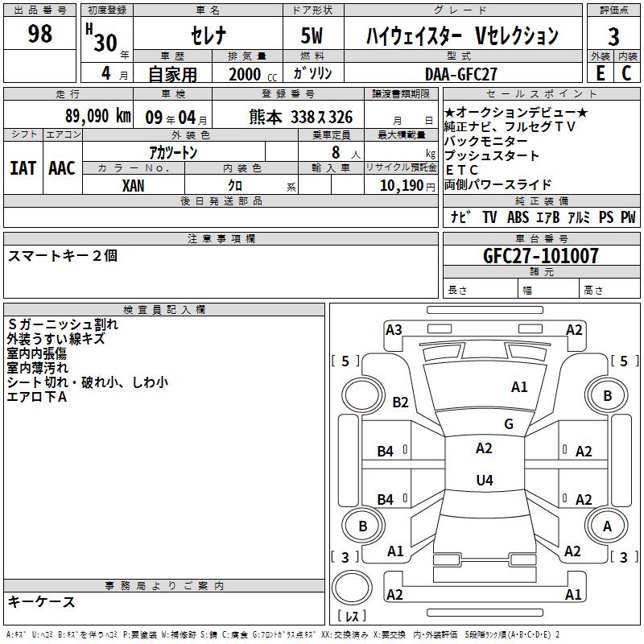Click grade ハイウェイスター Vセレクション

pos(462,35)
